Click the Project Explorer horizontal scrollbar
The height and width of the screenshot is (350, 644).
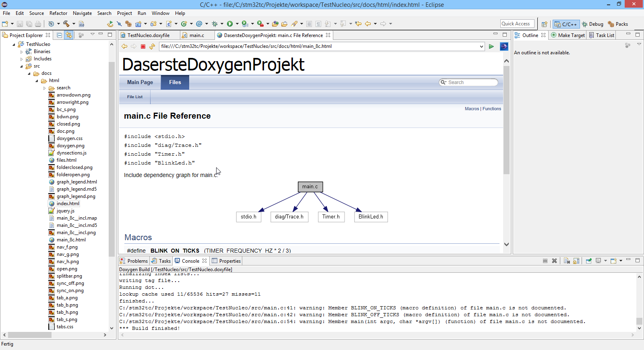[30, 335]
